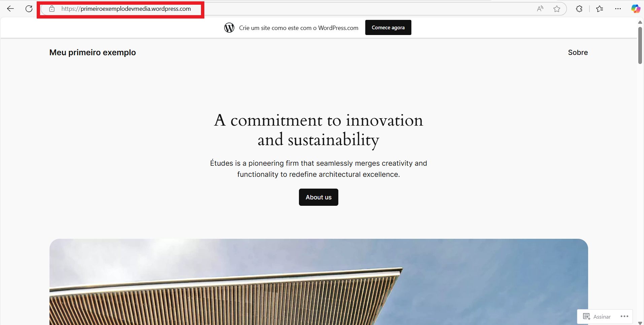
Task: Click the WordPress logo in banner
Action: pyautogui.click(x=229, y=28)
